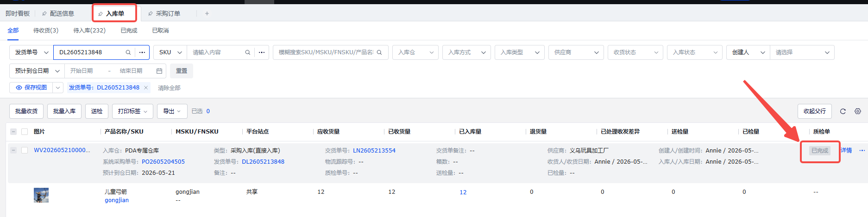Tick the header select-all checkbox
868x217 pixels.
tap(25, 132)
